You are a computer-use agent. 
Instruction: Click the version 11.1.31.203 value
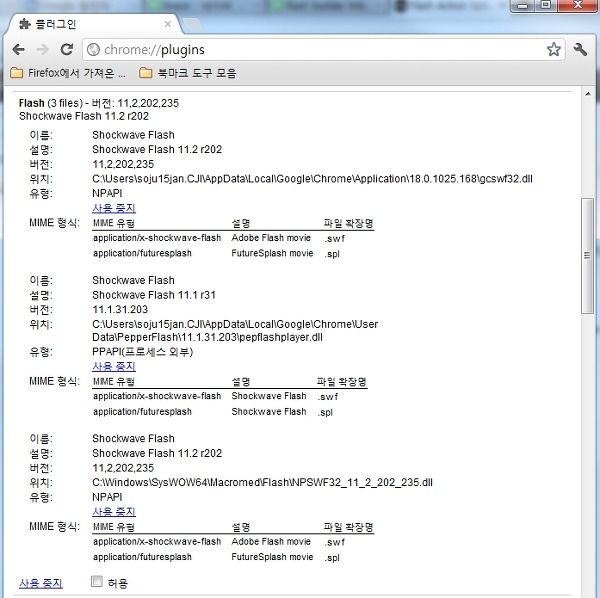[x=120, y=310]
